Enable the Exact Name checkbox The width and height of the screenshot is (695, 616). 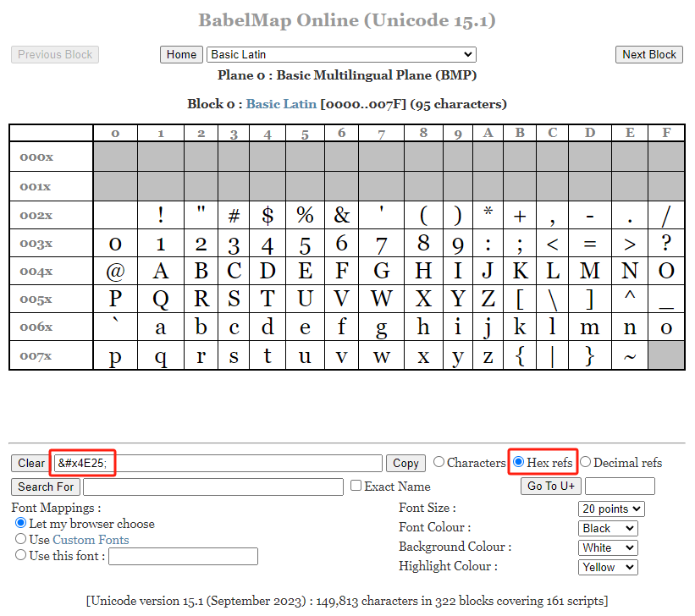click(356, 487)
